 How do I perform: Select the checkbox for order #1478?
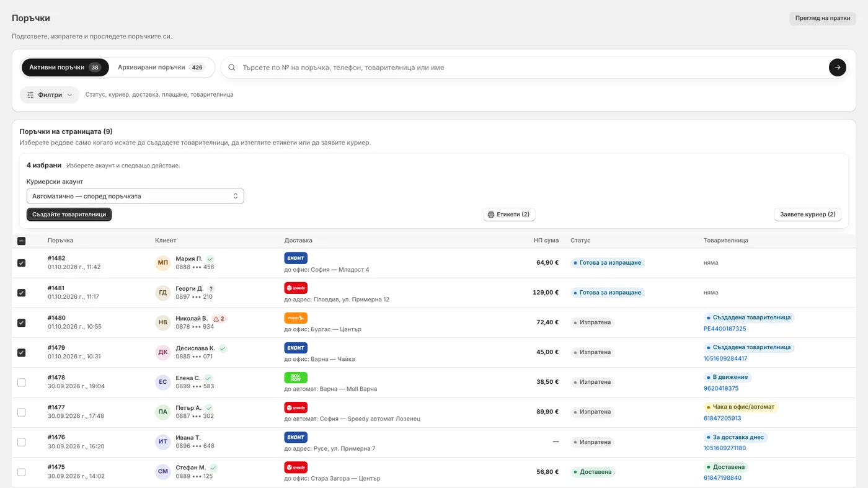tap(22, 383)
